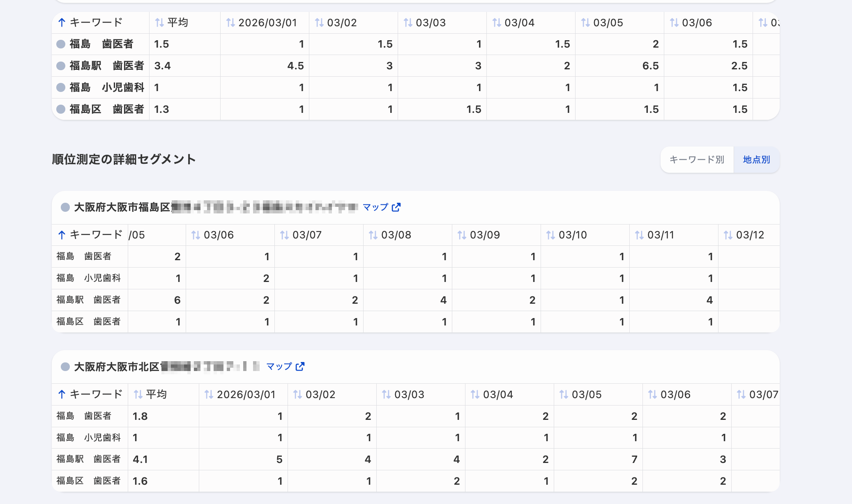852x504 pixels.
Task: Sort 福島区 table by 03/12 column
Action: click(745, 235)
